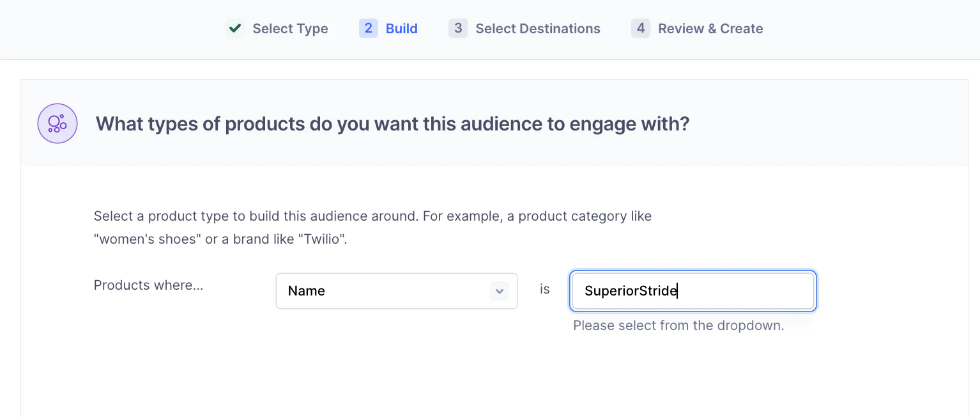Viewport: 980px width, 417px height.
Task: Return to the completed Select Type step
Action: pos(291,28)
